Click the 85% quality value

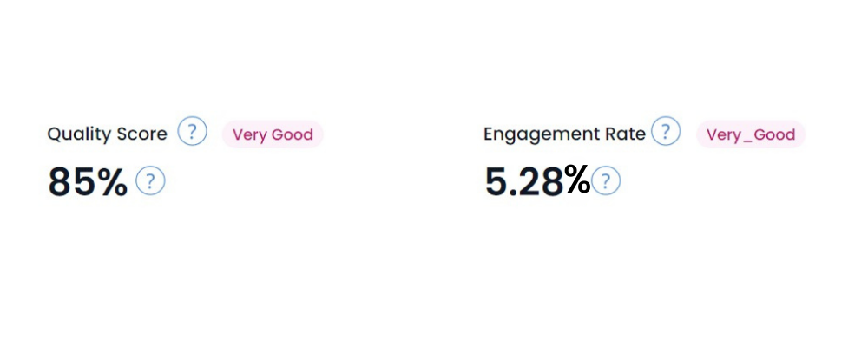coord(88,182)
